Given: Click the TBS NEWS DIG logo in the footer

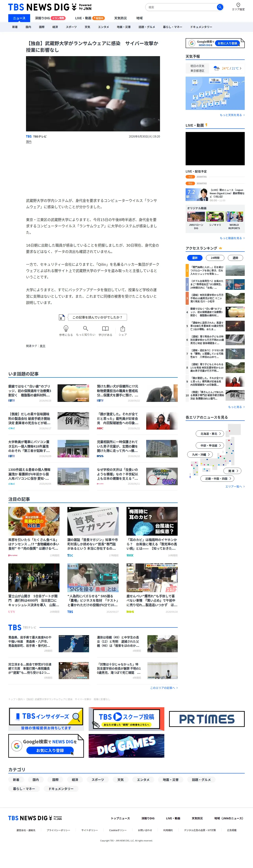Looking at the screenshot, I should point(35,818).
